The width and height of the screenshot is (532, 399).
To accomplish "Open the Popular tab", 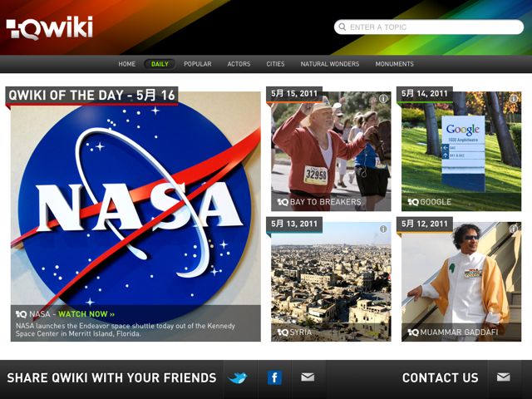I will coord(198,64).
